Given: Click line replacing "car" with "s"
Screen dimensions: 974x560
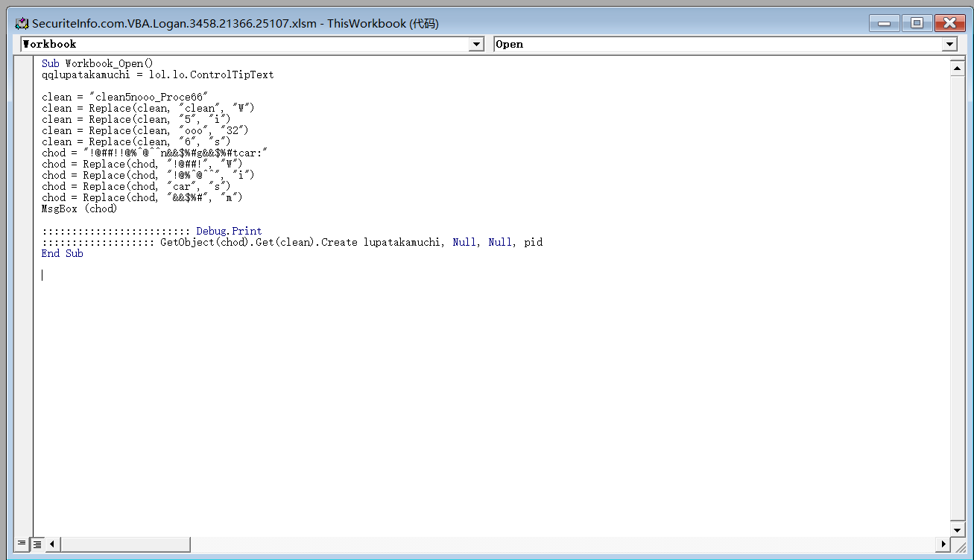Looking at the screenshot, I should coord(136,186).
